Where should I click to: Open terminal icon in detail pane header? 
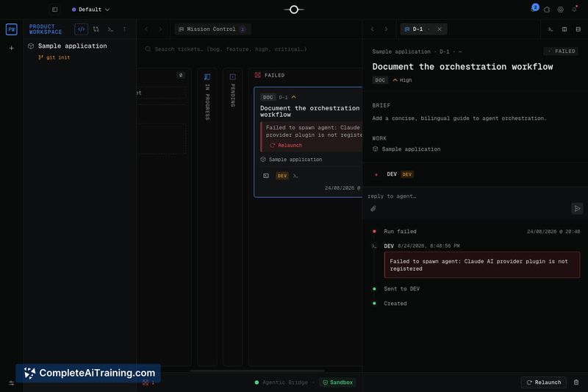pos(551,29)
